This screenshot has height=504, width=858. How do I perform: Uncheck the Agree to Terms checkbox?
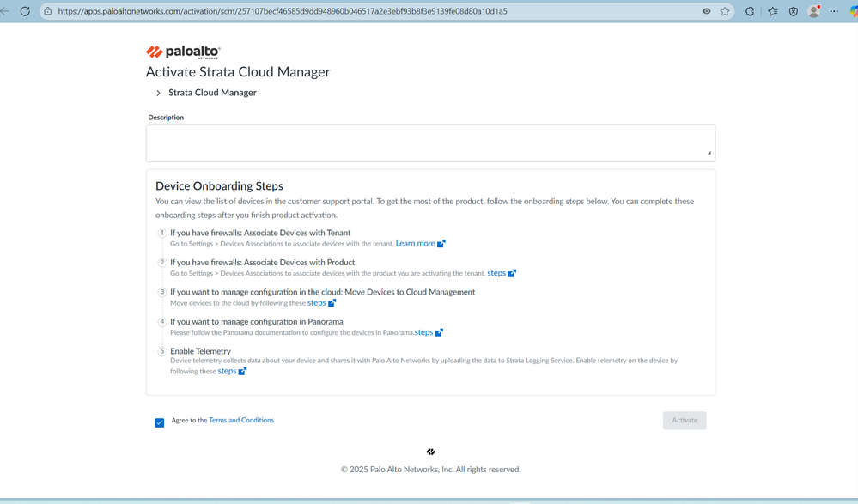(159, 422)
